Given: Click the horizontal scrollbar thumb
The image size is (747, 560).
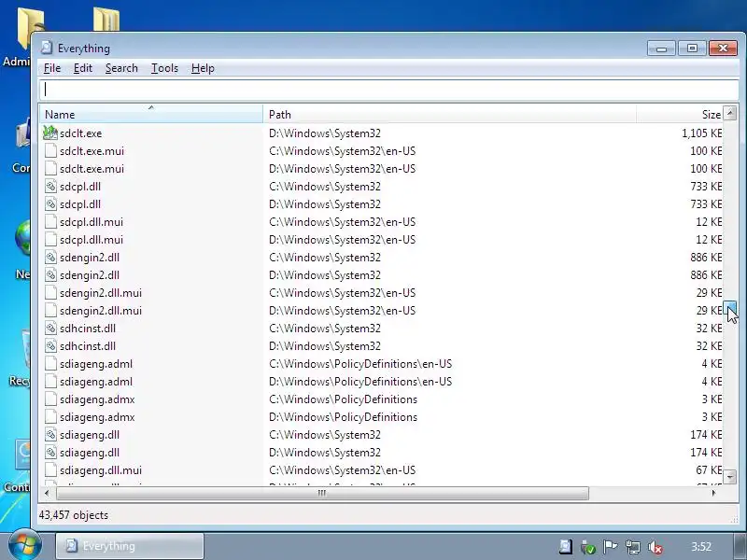Looking at the screenshot, I should point(322,493).
